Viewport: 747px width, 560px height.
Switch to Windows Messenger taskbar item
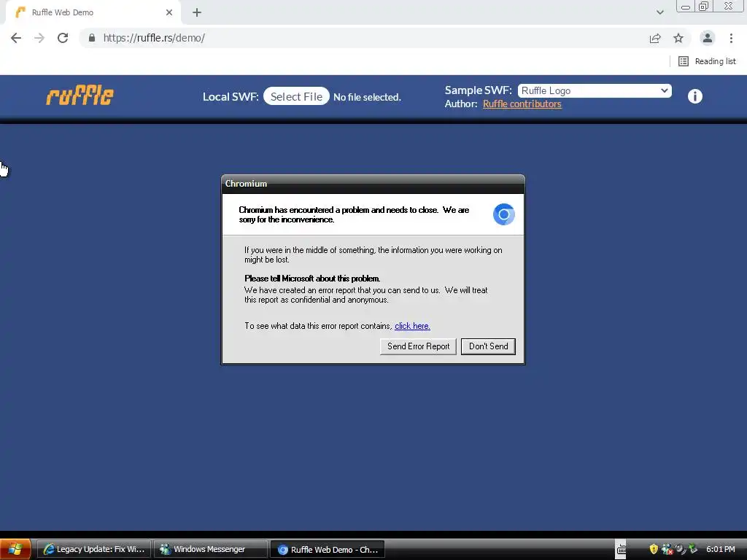[211, 549]
